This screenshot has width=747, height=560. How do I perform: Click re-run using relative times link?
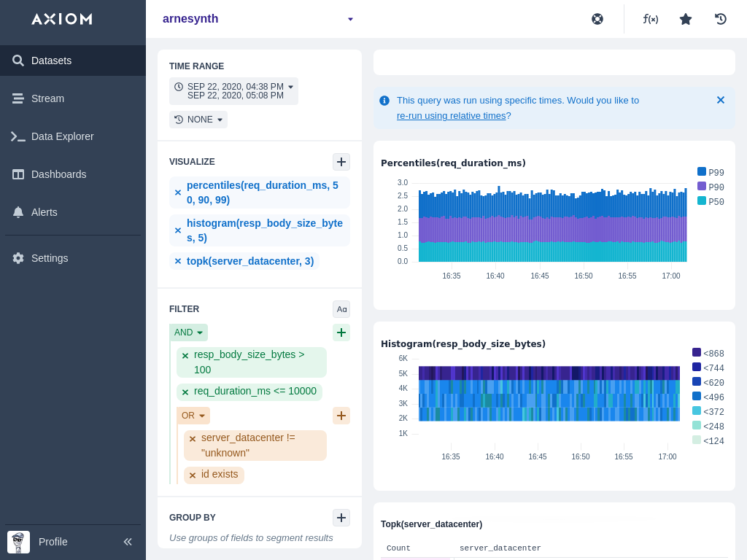click(x=451, y=115)
